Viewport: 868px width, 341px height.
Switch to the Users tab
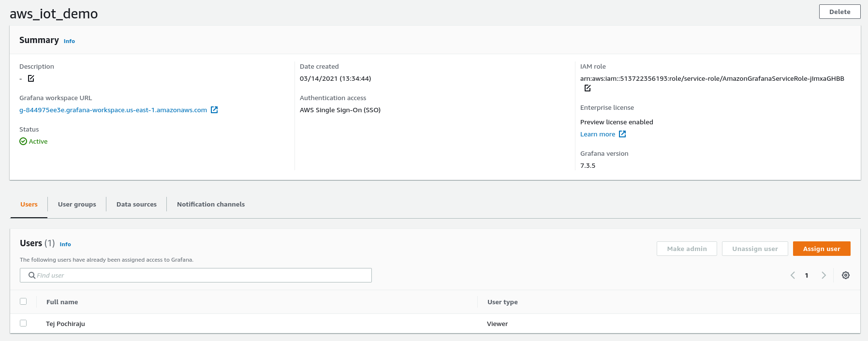click(29, 204)
